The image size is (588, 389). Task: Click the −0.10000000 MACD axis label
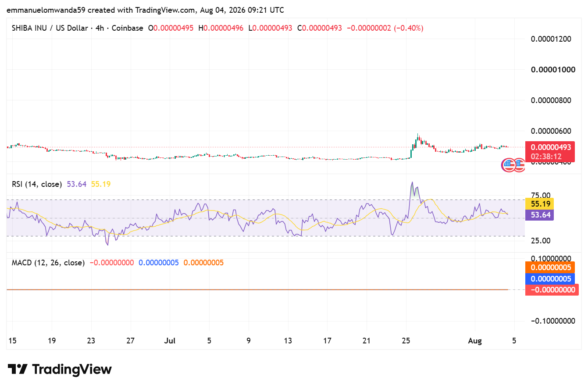552,321
